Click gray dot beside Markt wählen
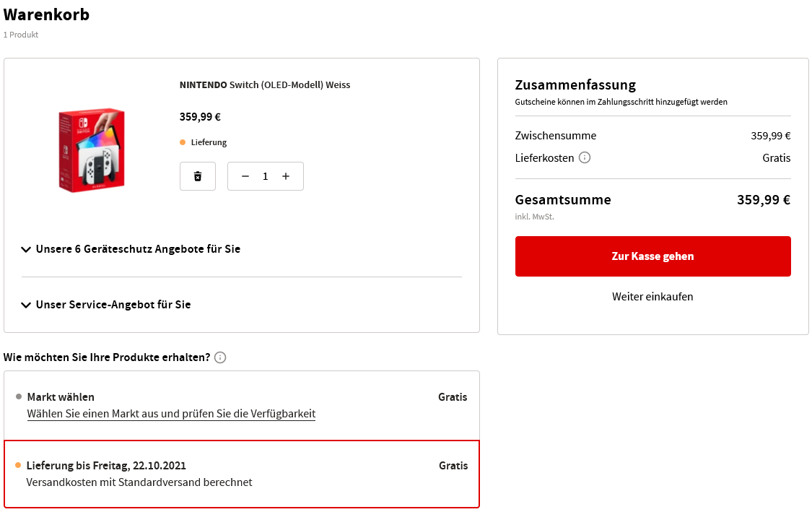Screen dimensions: 812x512 coord(19,396)
